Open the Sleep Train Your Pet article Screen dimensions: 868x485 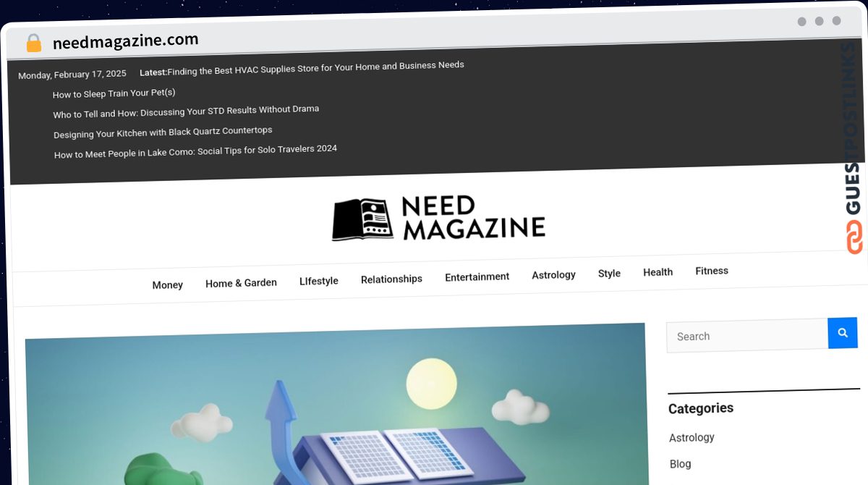click(x=114, y=93)
